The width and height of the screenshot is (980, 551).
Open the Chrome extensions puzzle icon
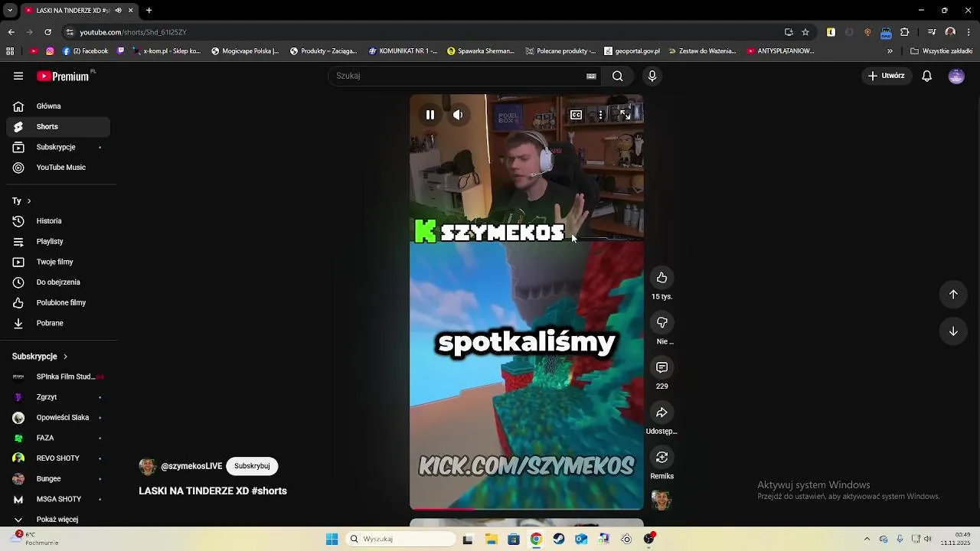905,32
